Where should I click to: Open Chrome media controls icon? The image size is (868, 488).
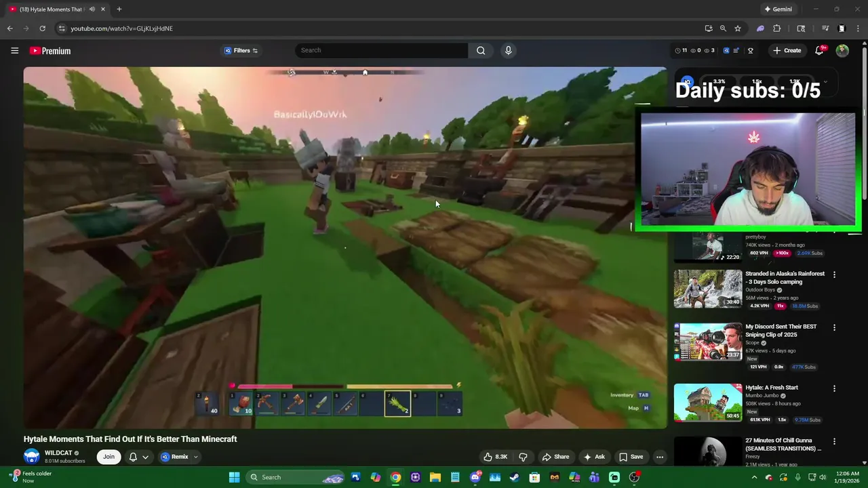click(x=825, y=28)
